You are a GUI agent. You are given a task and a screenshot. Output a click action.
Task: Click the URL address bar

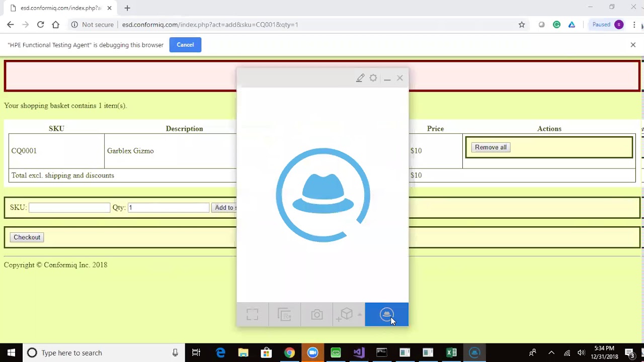click(x=317, y=25)
